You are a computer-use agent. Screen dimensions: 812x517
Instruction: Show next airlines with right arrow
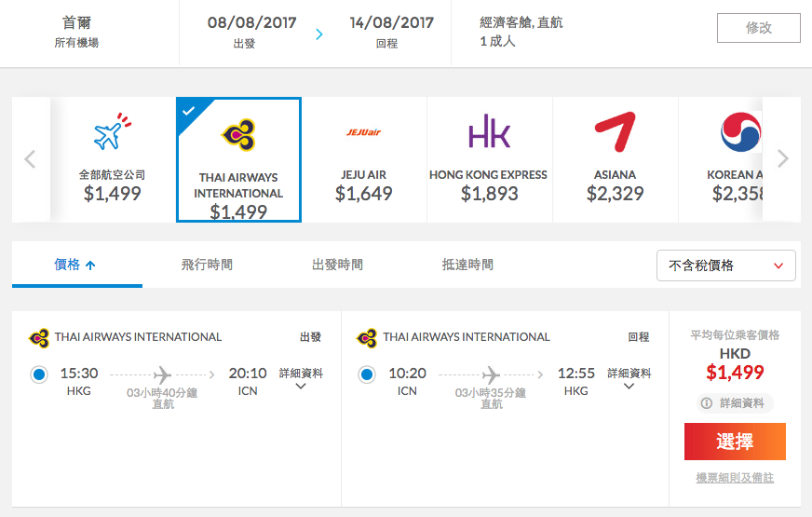click(782, 158)
